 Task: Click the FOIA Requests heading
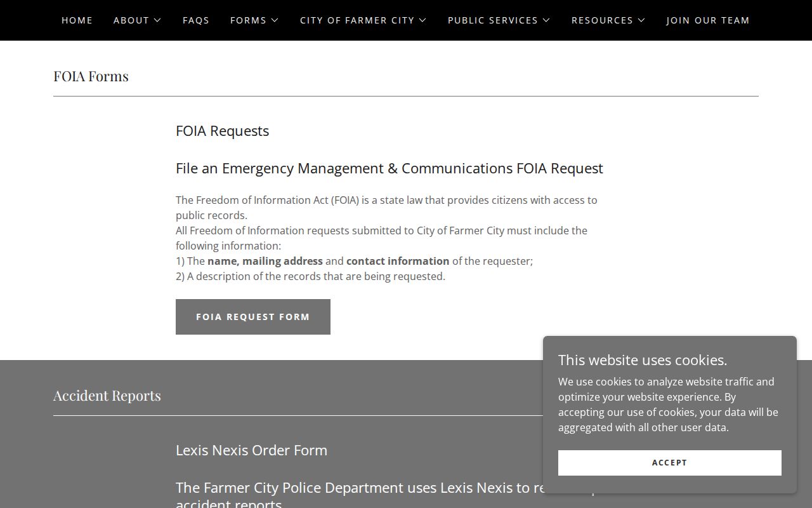point(223,131)
